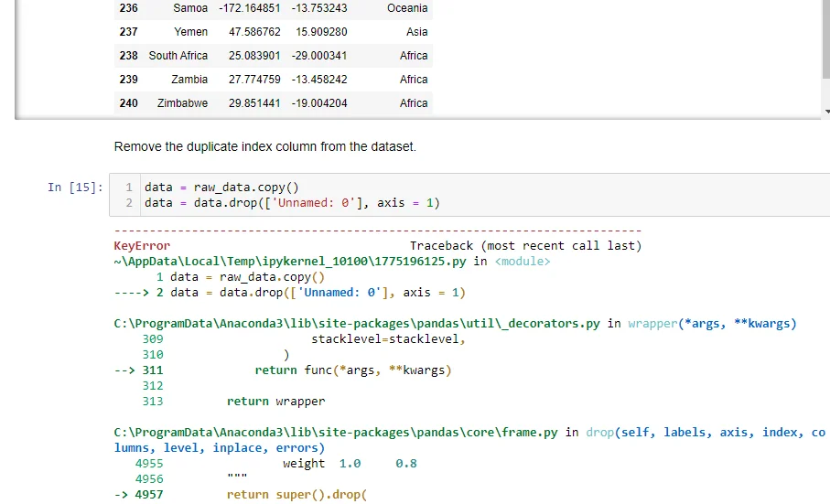Click line number 2 in code cell gutter
The image size is (830, 504).
tap(129, 202)
